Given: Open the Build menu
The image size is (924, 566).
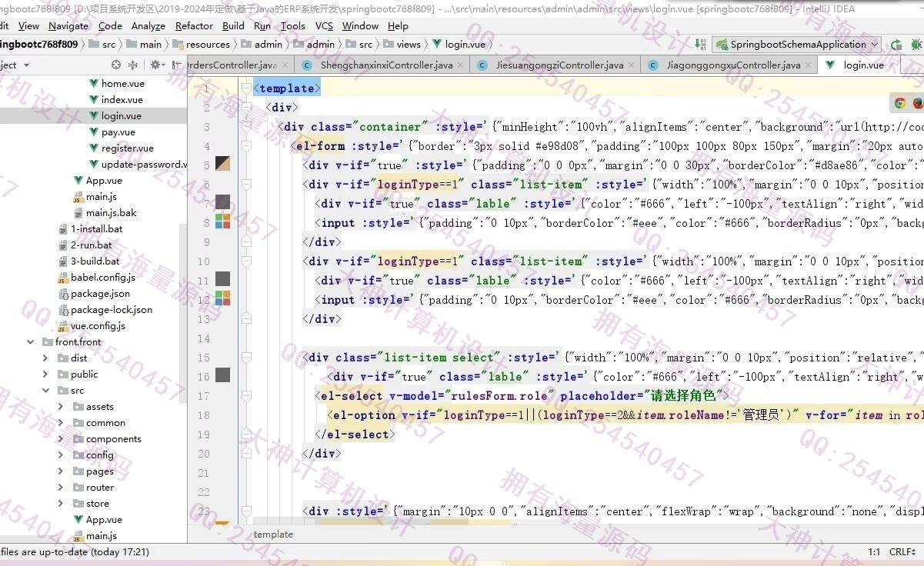Looking at the screenshot, I should [233, 25].
